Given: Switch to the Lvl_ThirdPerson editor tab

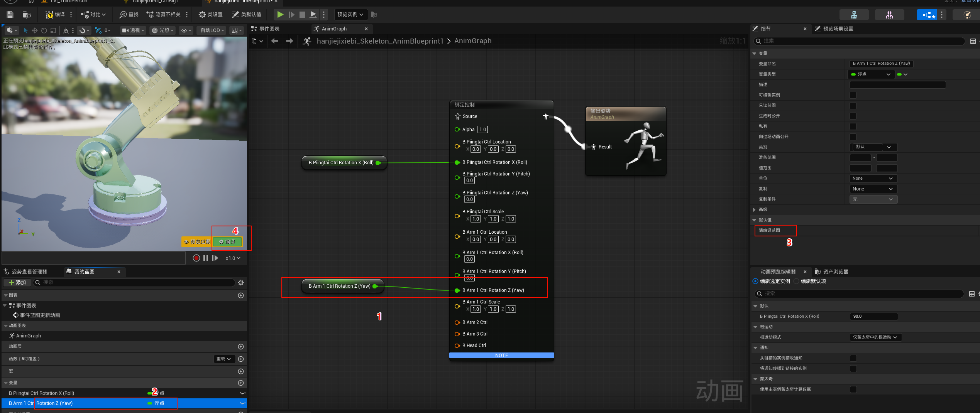Looking at the screenshot, I should click(x=65, y=2).
